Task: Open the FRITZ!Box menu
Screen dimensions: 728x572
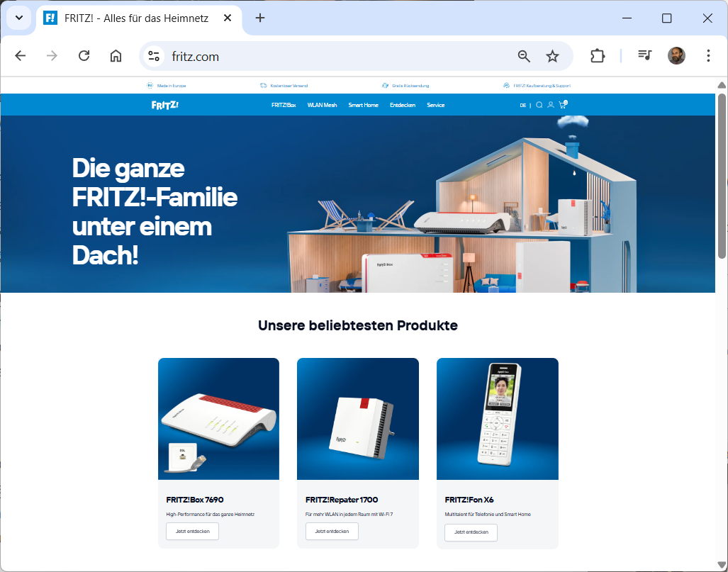Action: [284, 105]
